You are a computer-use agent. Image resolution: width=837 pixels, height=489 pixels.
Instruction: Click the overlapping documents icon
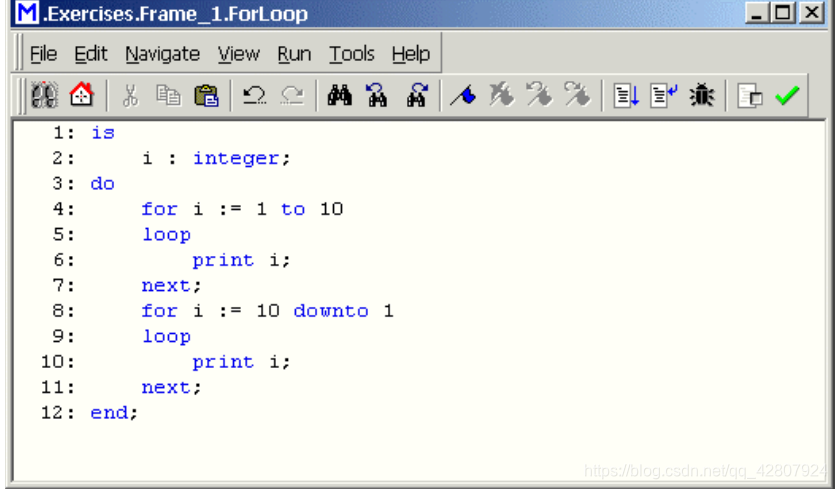[x=749, y=96]
